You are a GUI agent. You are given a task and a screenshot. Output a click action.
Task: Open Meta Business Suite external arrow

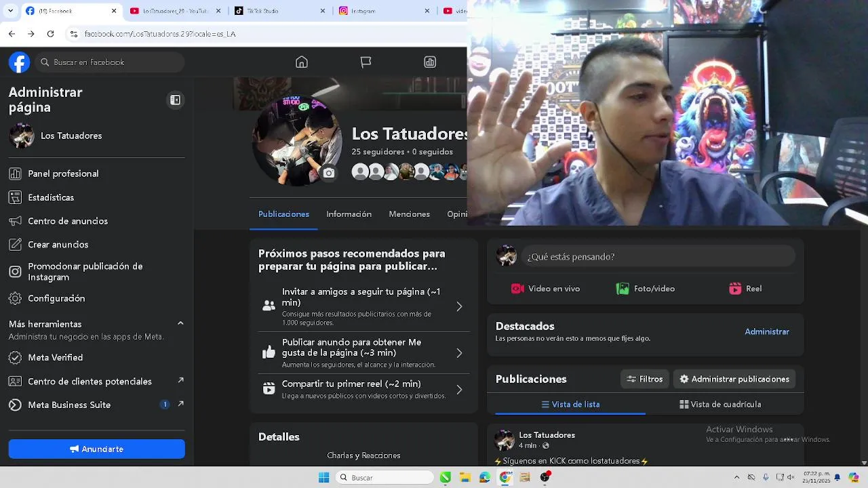[180, 404]
